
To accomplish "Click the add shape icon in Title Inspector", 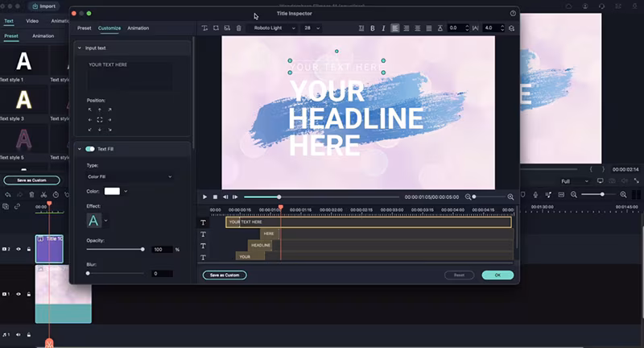I will 216,28.
